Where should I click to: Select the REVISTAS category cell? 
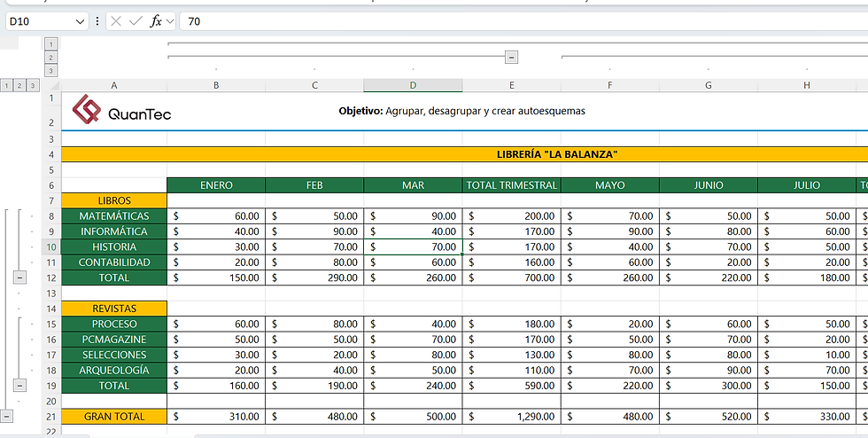click(x=114, y=309)
